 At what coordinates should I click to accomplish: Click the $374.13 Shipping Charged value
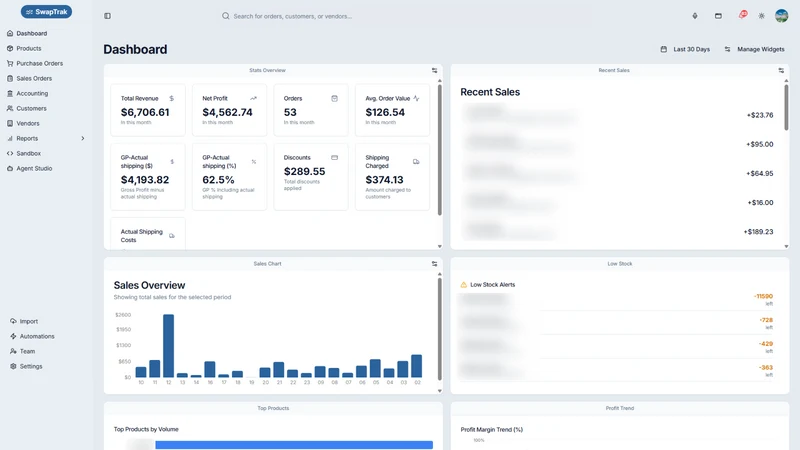384,180
